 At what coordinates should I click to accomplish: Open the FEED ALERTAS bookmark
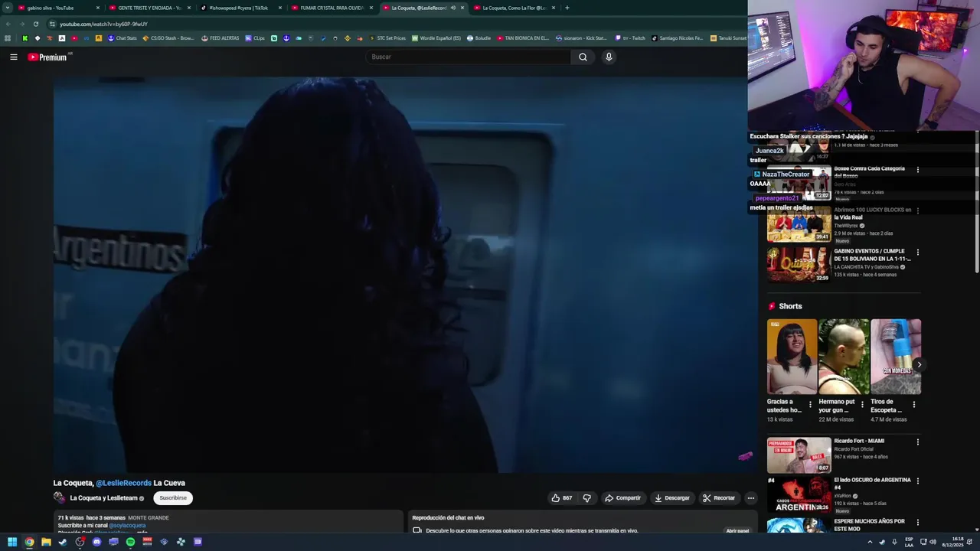220,38
